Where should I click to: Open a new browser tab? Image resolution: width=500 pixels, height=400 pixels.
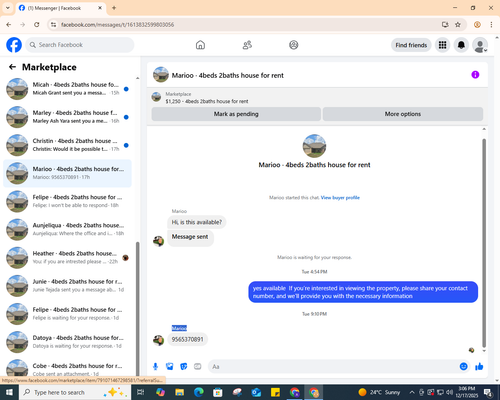click(x=114, y=8)
